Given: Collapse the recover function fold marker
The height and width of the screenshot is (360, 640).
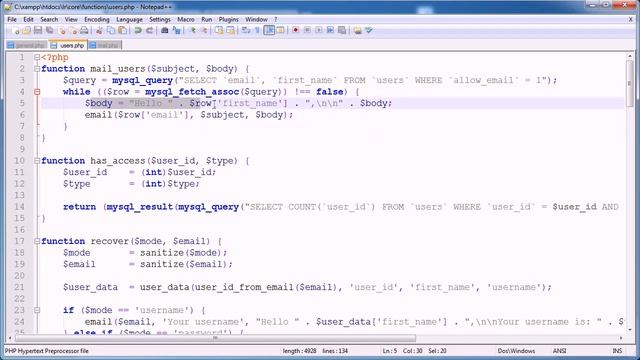Looking at the screenshot, I should [x=37, y=241].
